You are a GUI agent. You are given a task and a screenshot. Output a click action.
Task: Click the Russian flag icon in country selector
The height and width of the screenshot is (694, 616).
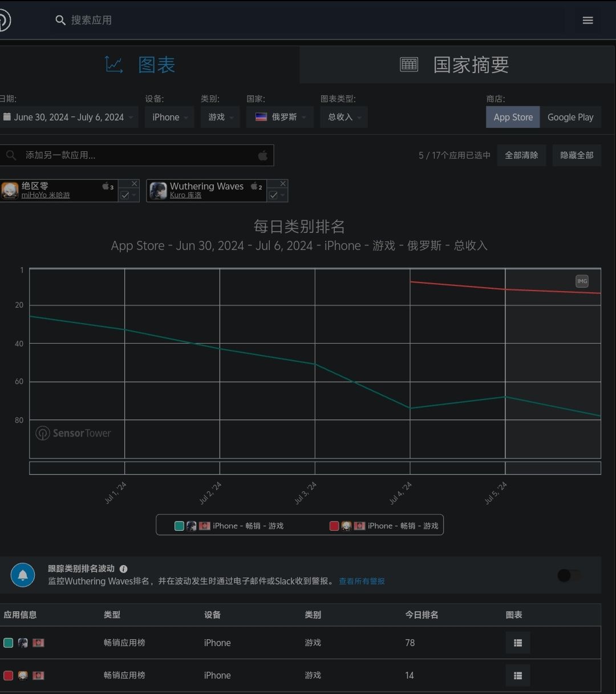point(261,117)
